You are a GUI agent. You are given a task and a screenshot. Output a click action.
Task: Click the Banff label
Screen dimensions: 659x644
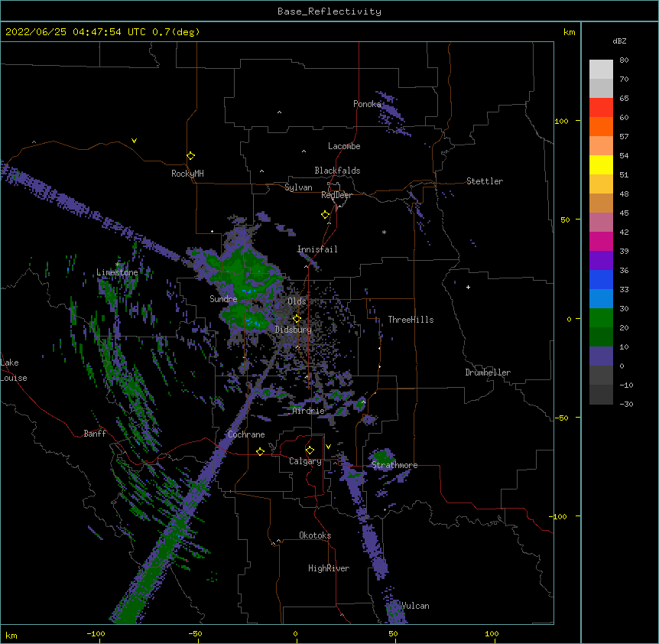[x=95, y=434]
